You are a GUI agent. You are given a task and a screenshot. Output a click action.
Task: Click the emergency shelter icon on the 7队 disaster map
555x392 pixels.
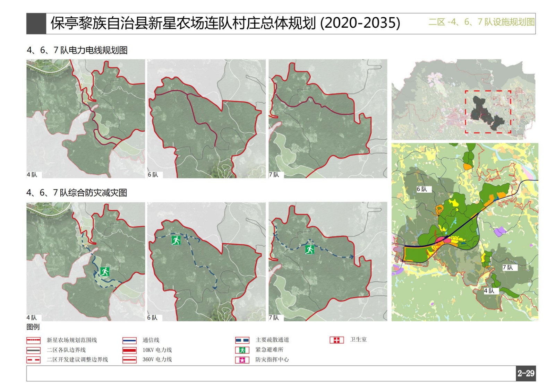pos(309,249)
